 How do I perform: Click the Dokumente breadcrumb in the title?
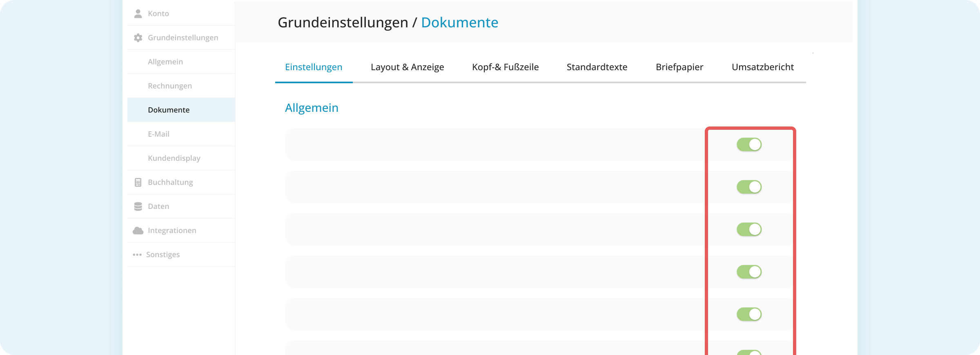point(459,22)
